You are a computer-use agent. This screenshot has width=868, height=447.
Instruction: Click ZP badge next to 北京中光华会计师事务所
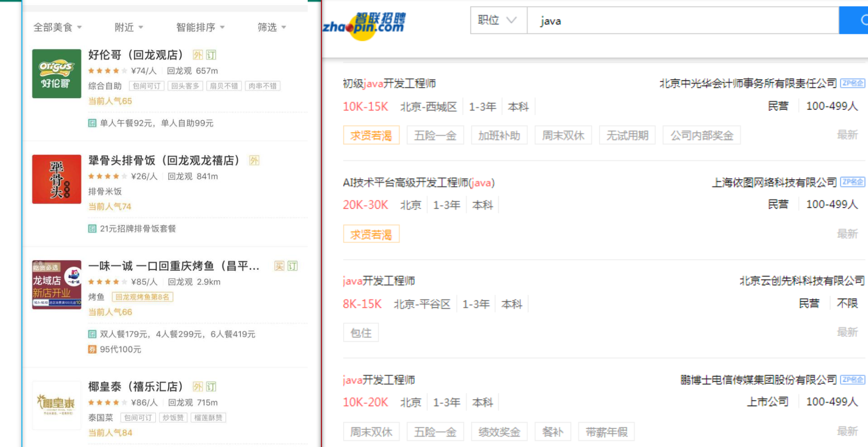point(852,84)
